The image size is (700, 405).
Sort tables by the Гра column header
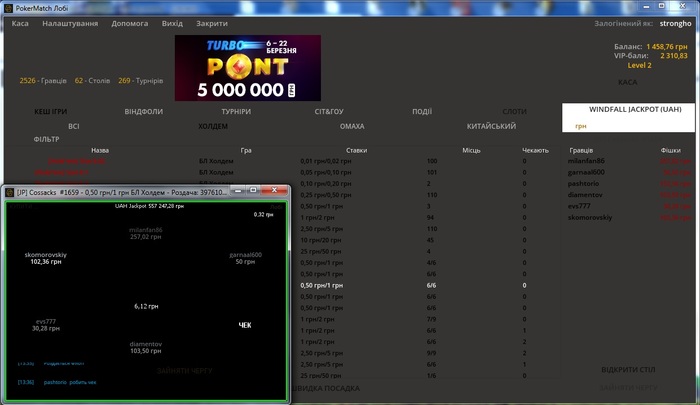pyautogui.click(x=246, y=150)
